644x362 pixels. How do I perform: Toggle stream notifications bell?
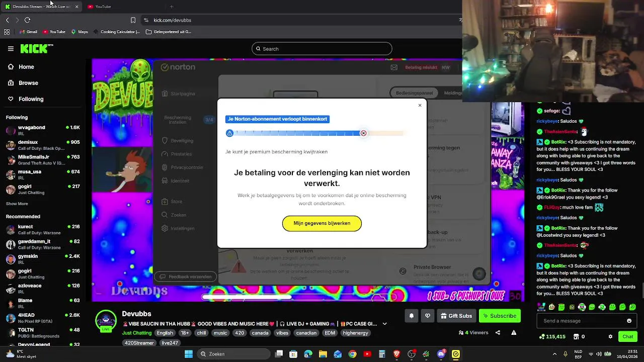click(x=412, y=316)
